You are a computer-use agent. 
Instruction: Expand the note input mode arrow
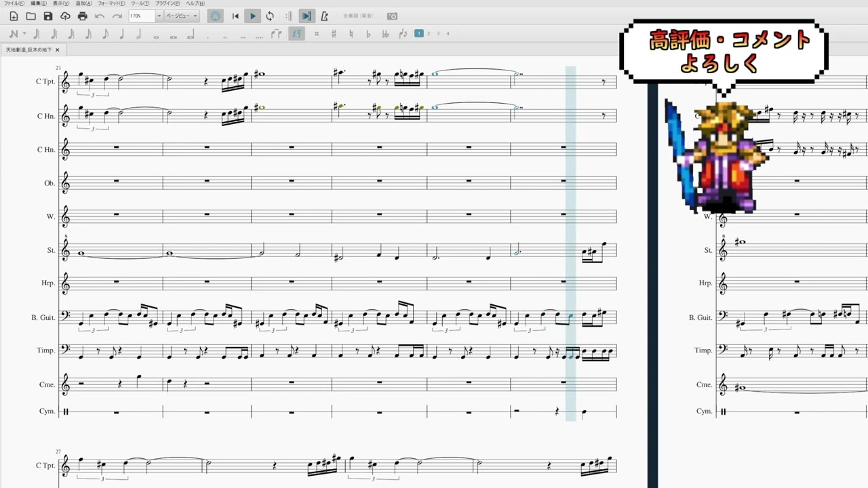tap(24, 34)
